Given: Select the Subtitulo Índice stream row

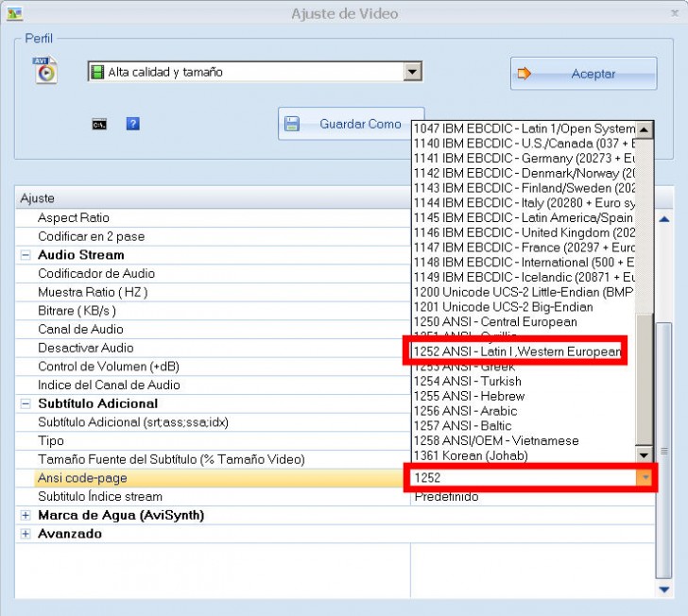Looking at the screenshot, I should tap(99, 497).
